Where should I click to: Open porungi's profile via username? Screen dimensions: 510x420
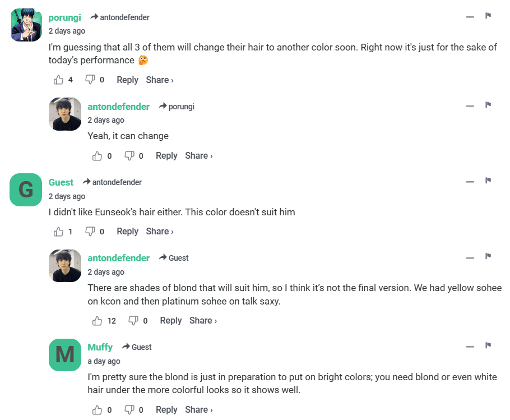[x=65, y=17]
